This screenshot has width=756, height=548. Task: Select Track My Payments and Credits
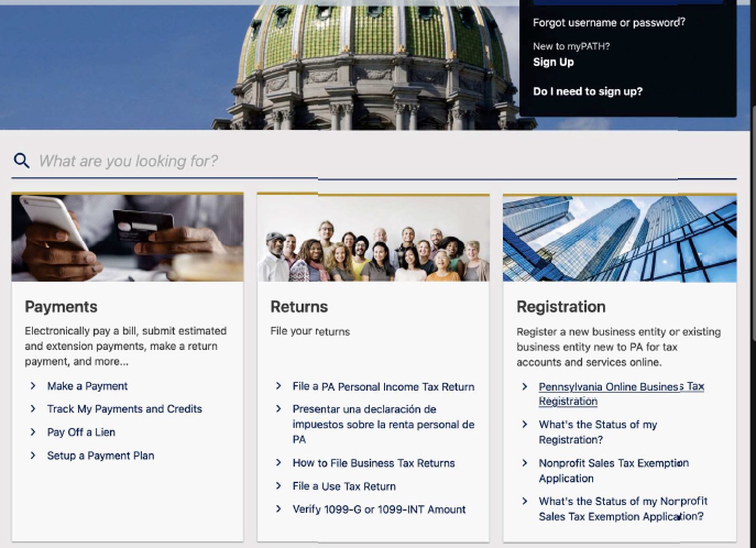(x=124, y=409)
